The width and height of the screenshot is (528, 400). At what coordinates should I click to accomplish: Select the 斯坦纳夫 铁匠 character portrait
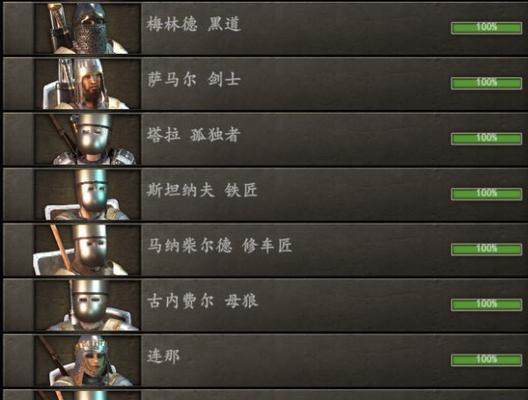88,195
